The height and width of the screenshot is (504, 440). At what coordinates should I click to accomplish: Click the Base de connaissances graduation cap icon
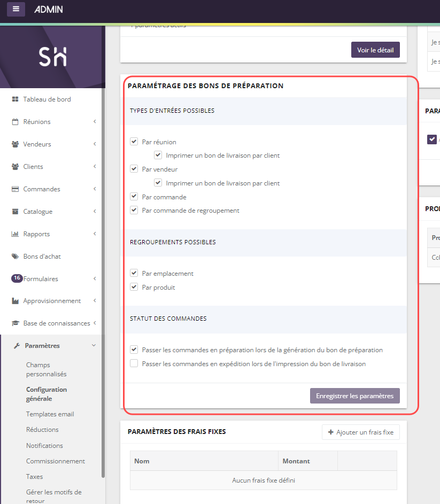(x=15, y=323)
